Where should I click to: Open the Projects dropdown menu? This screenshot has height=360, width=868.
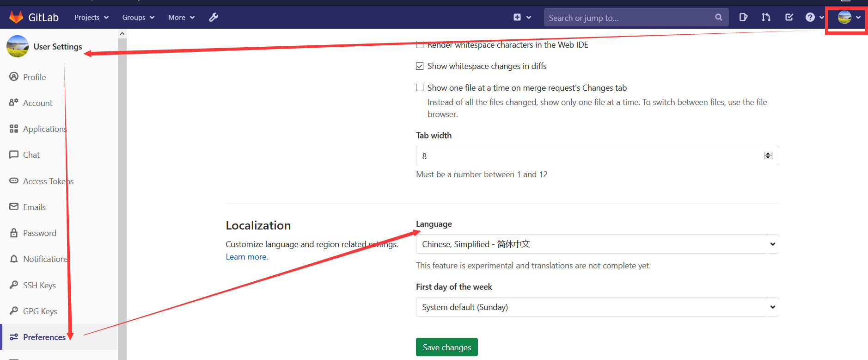click(x=92, y=17)
